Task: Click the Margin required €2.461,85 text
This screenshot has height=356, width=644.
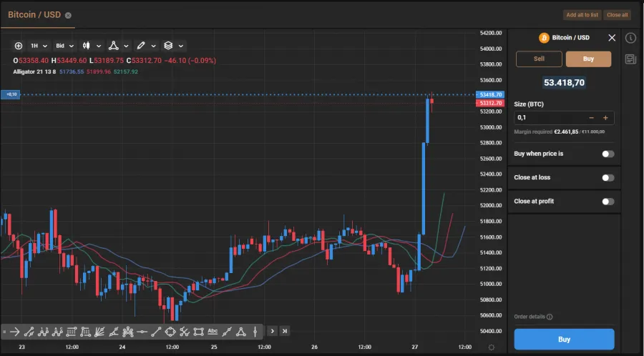Action: point(546,132)
